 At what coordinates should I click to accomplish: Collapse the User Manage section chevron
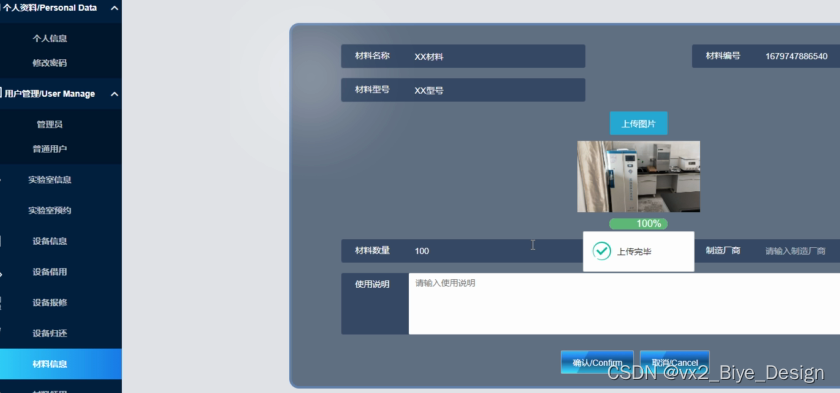tap(114, 94)
